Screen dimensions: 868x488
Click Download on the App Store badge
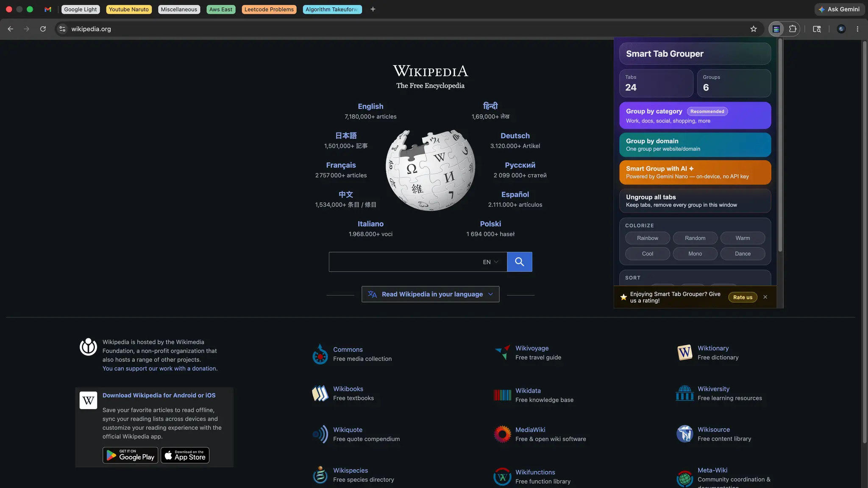(185, 455)
